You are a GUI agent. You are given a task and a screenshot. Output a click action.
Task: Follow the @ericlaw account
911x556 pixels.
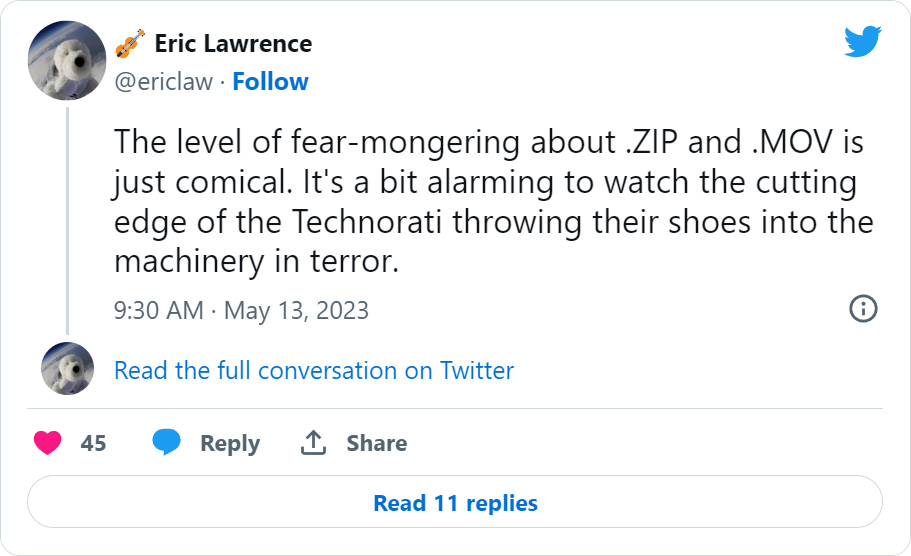(x=270, y=82)
